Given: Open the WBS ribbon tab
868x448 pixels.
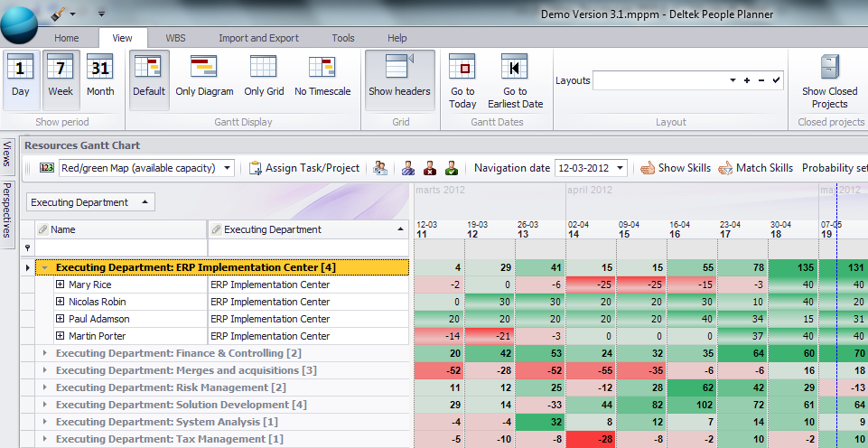Looking at the screenshot, I should coord(175,38).
